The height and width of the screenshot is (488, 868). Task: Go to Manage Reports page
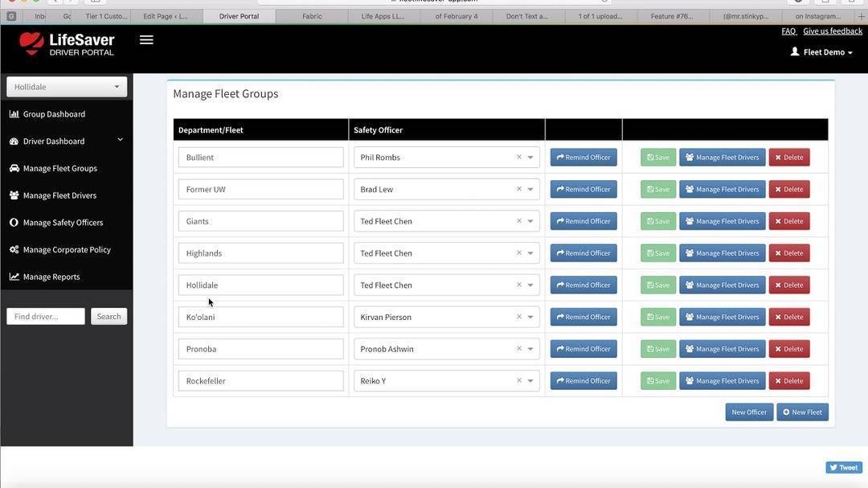(x=51, y=277)
